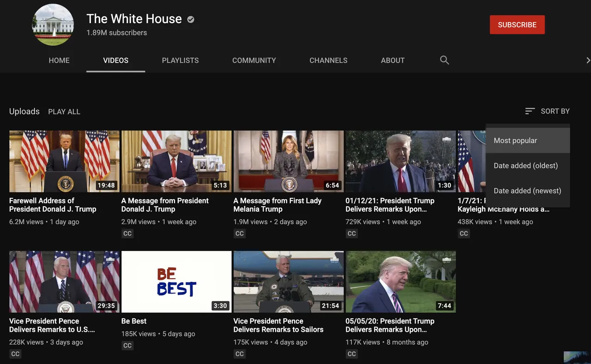Click The White House channel avatar

pyautogui.click(x=53, y=24)
